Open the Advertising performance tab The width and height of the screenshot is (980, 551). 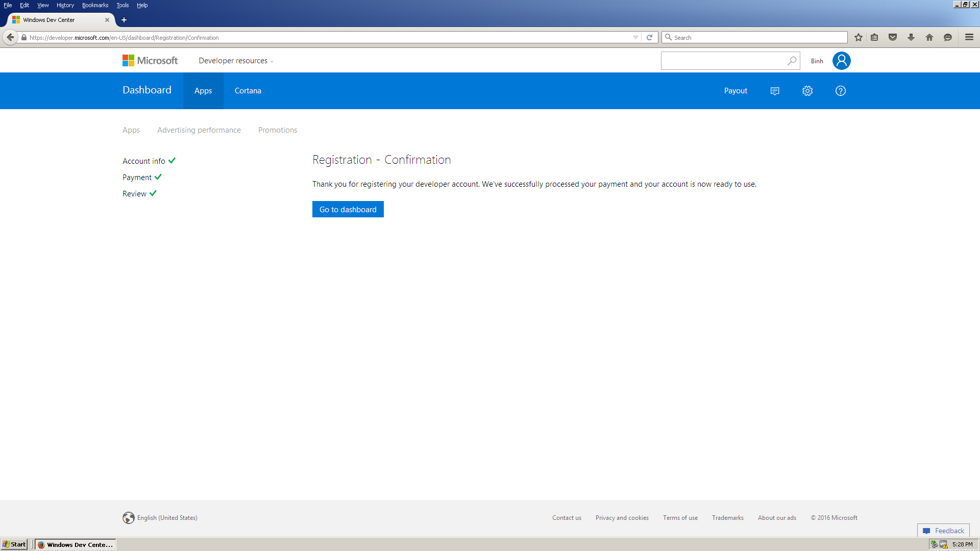point(199,130)
